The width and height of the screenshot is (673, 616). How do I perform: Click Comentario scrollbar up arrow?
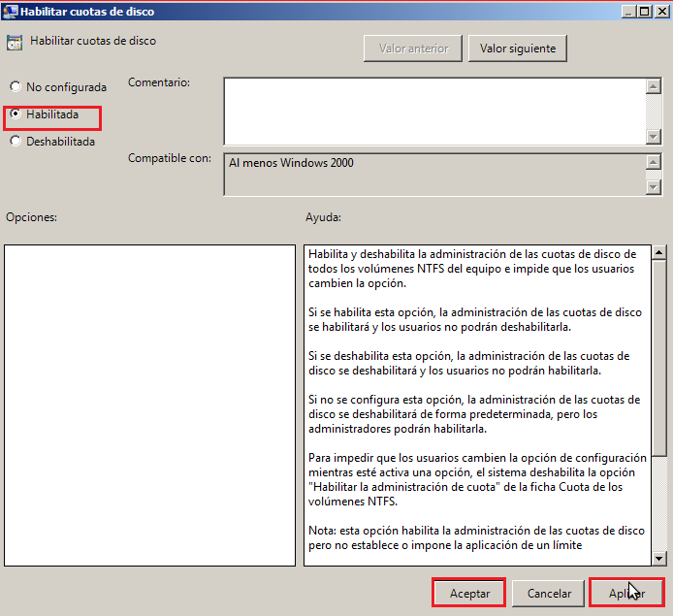[654, 86]
